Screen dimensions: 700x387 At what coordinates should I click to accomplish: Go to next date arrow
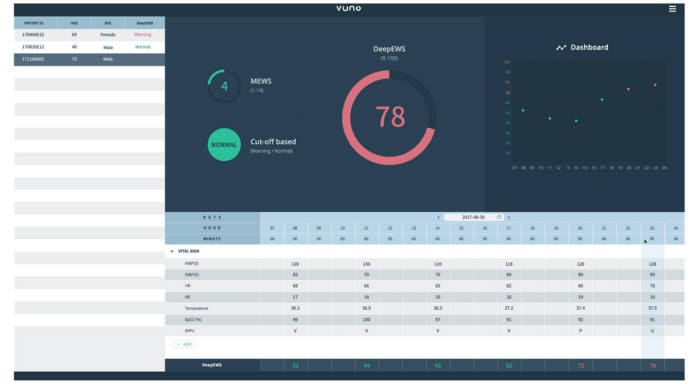tap(508, 217)
